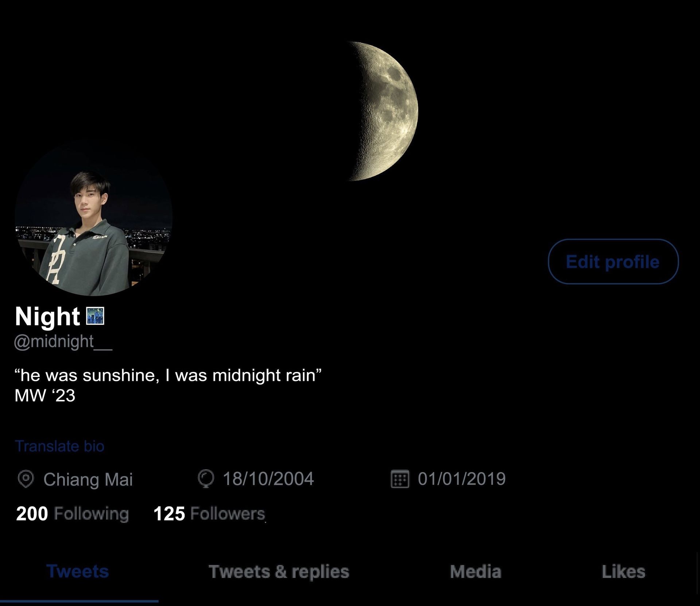The width and height of the screenshot is (700, 606).
Task: Click the Chiang Mai location text
Action: 88,479
